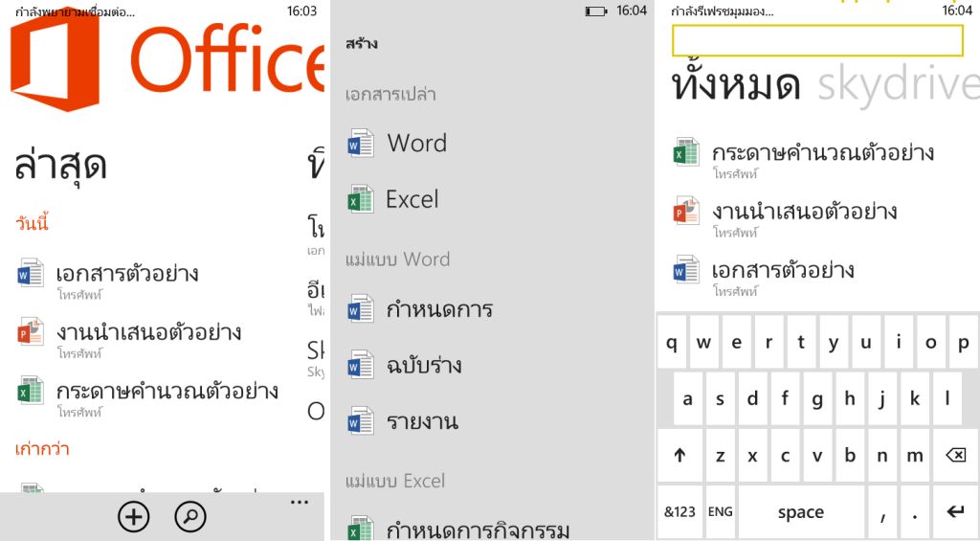Viewport: 980px width, 541px height.
Task: Tap the l key
Action: point(947,398)
